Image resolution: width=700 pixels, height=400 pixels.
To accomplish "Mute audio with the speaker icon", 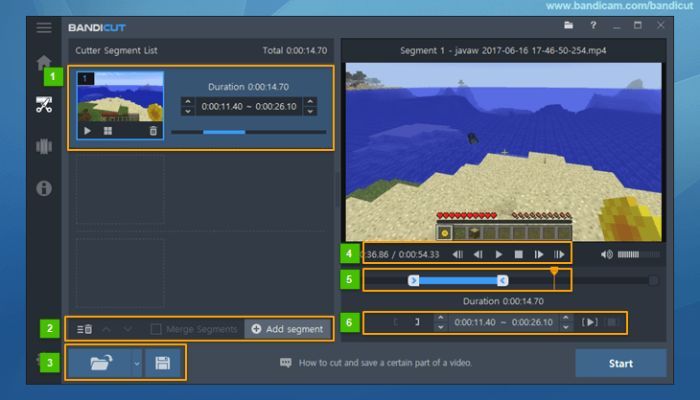I will 607,254.
